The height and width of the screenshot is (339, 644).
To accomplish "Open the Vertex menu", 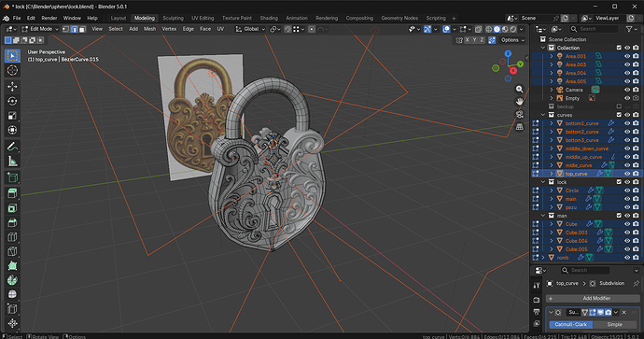I will click(169, 29).
